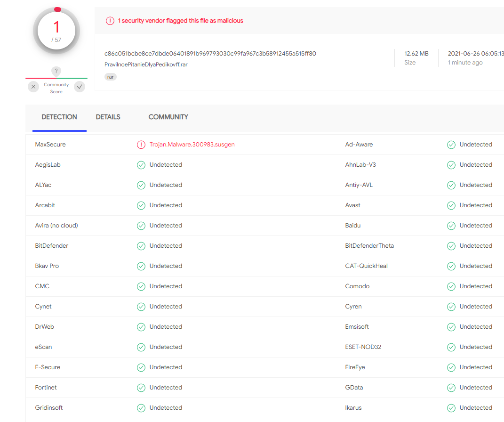Screen dimensions: 504x422
Task: Click the community score question mark icon
Action: [x=56, y=71]
